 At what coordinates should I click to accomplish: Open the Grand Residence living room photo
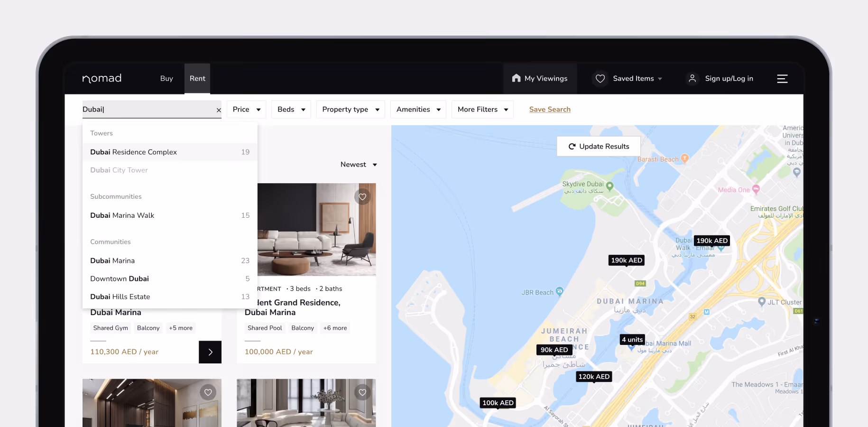(x=317, y=230)
